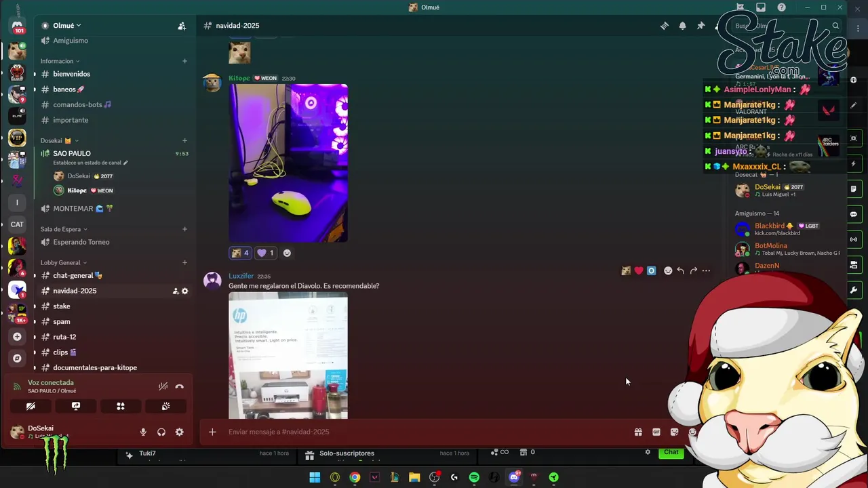Collapse the Informacion category
Image resolution: width=868 pixels, height=488 pixels.
coord(60,61)
